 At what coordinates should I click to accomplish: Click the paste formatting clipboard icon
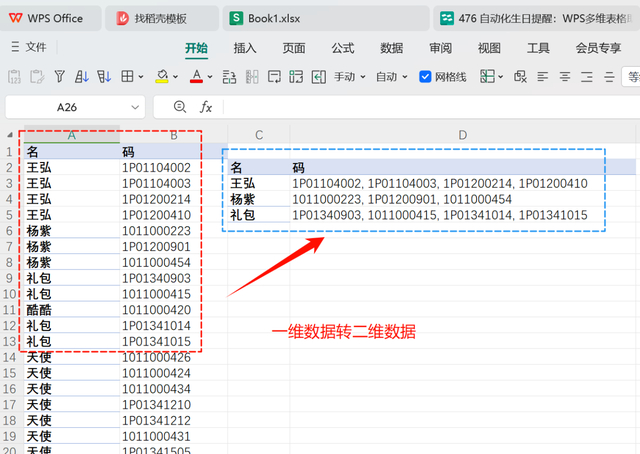point(37,76)
